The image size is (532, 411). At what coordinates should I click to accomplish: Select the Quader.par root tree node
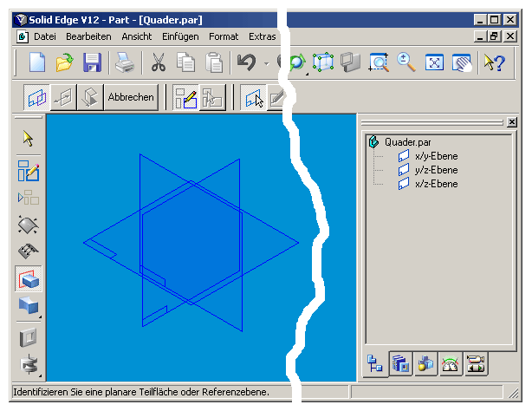coord(407,142)
